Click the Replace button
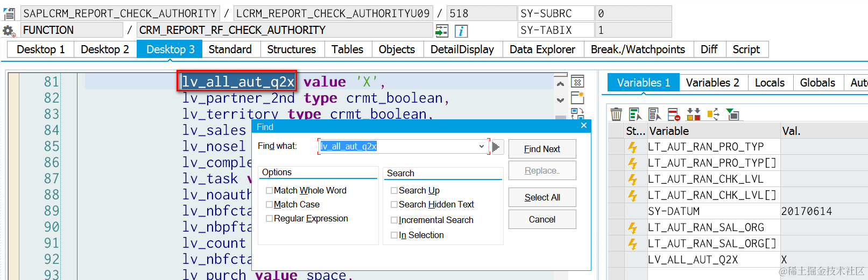 click(x=542, y=170)
